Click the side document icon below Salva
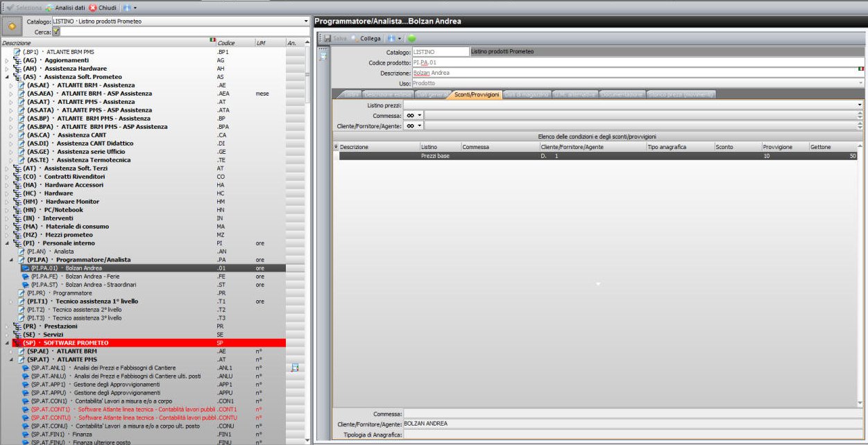Screen dimensions: 868x445 click(x=323, y=56)
